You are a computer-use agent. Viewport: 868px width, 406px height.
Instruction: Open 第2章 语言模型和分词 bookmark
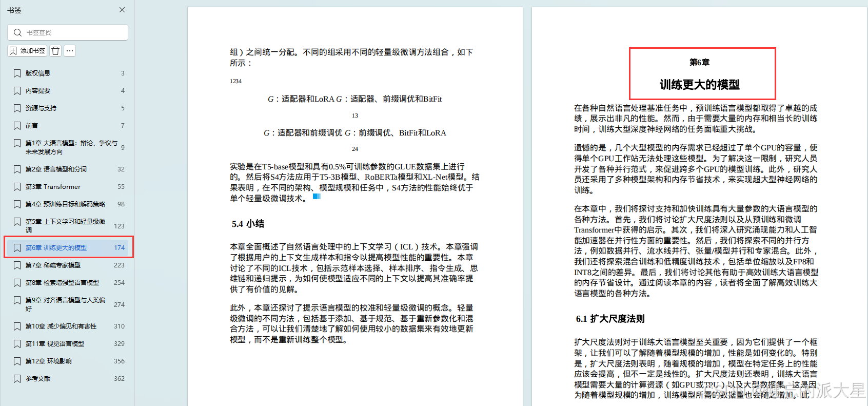(x=56, y=169)
